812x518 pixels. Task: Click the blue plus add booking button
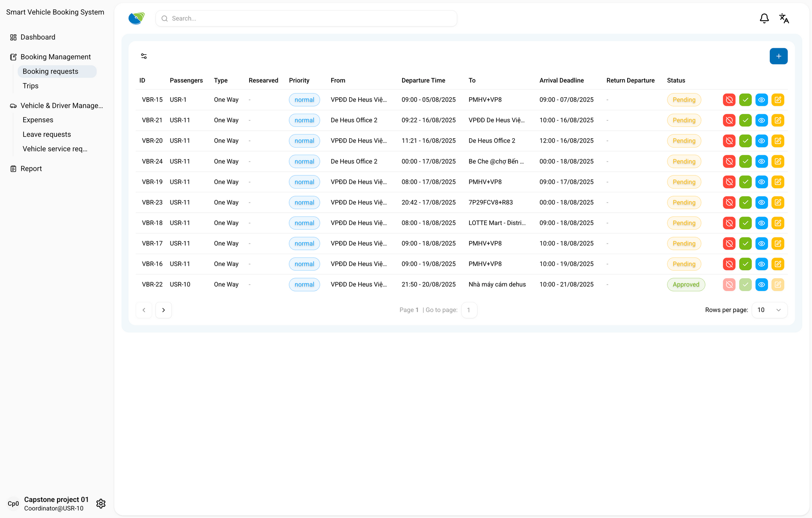click(778, 56)
